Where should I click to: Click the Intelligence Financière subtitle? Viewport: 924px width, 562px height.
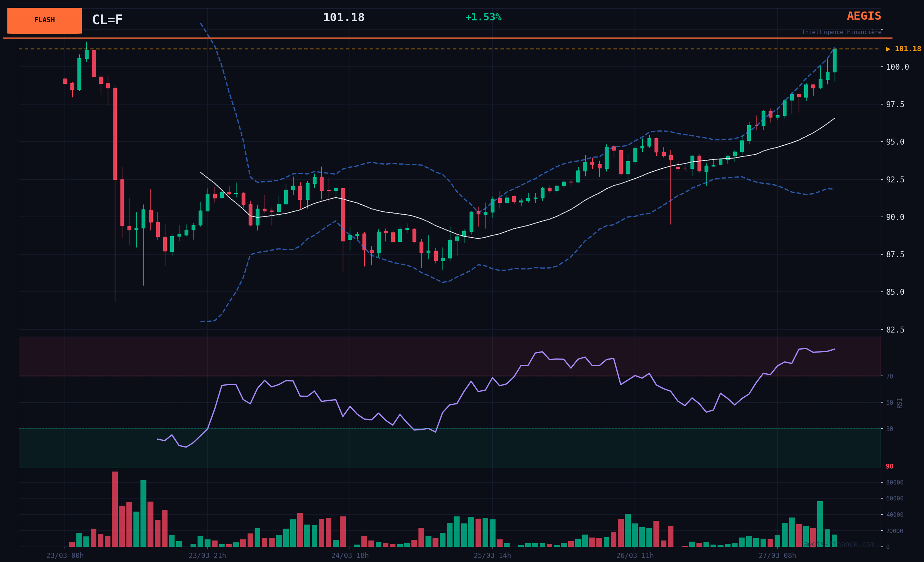point(841,32)
